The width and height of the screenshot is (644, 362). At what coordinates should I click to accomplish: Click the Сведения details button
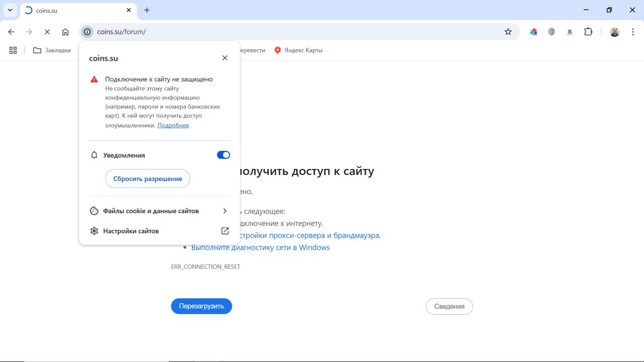449,306
